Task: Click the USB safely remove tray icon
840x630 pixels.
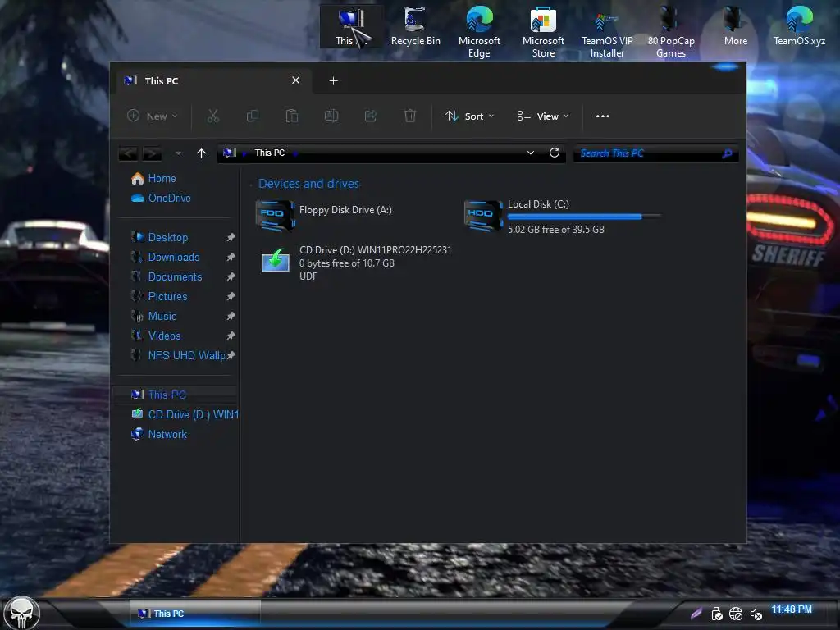Action: (x=717, y=614)
